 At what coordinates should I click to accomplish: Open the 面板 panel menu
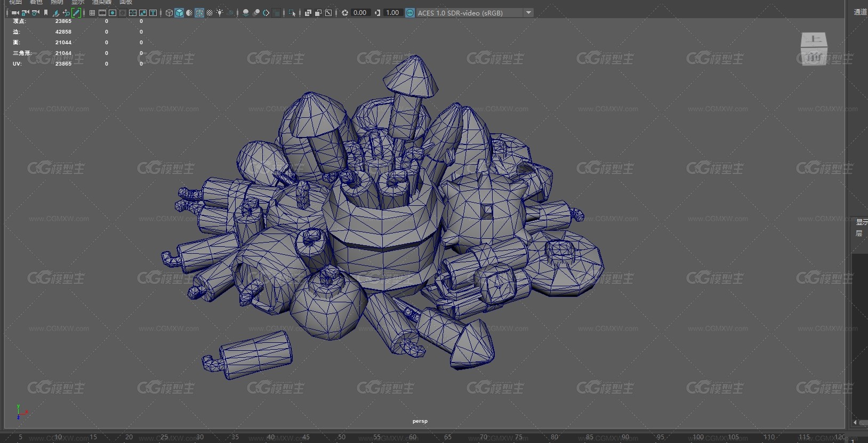tap(126, 2)
